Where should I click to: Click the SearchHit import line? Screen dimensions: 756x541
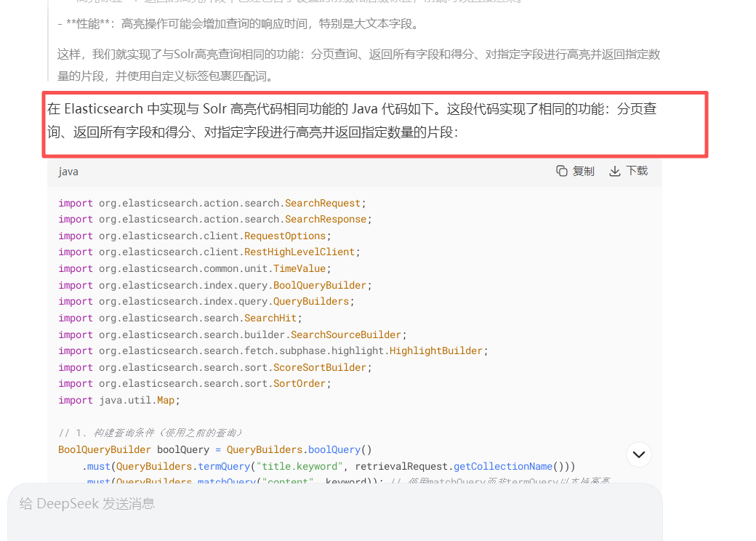[180, 318]
